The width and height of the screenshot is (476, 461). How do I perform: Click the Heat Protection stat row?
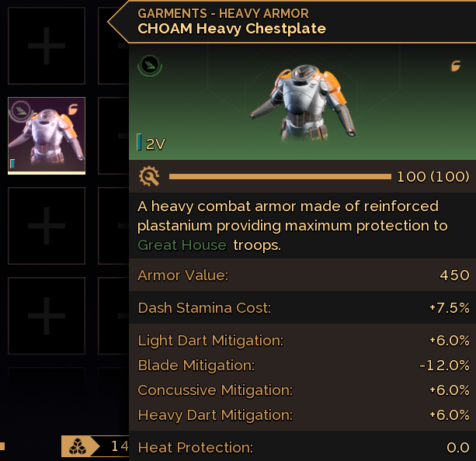(303, 448)
